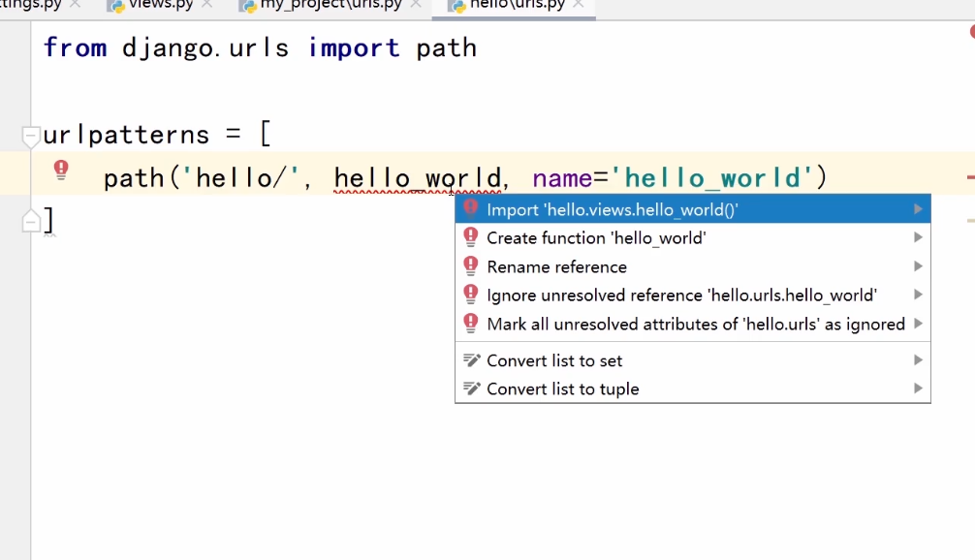This screenshot has width=975, height=560.
Task: Click the red error stripe mark on the right edge
Action: point(971,177)
